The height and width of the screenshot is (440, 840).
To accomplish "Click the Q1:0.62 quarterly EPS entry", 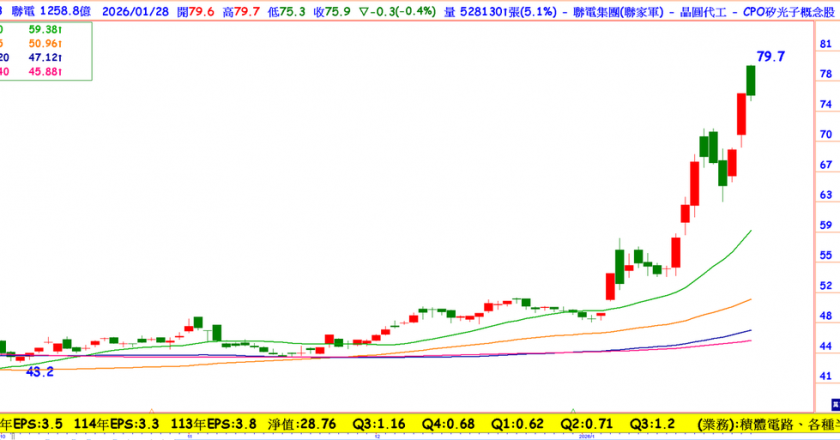I will click(518, 424).
